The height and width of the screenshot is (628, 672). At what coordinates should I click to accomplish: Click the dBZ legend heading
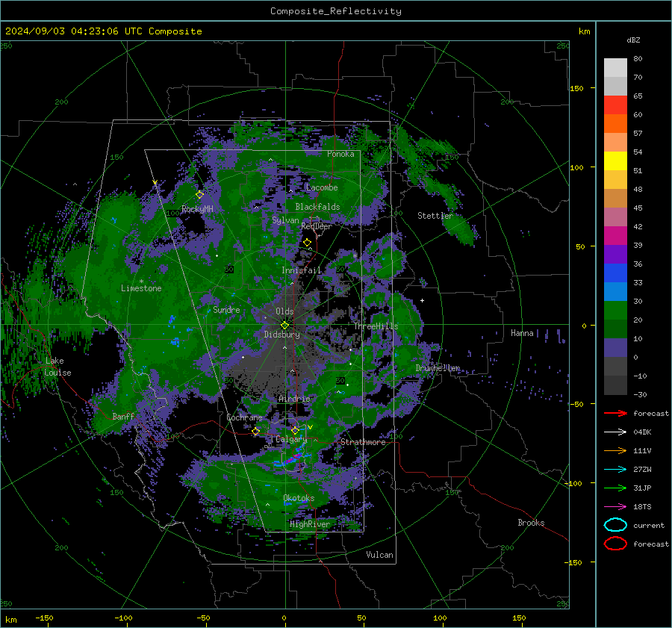tap(633, 40)
